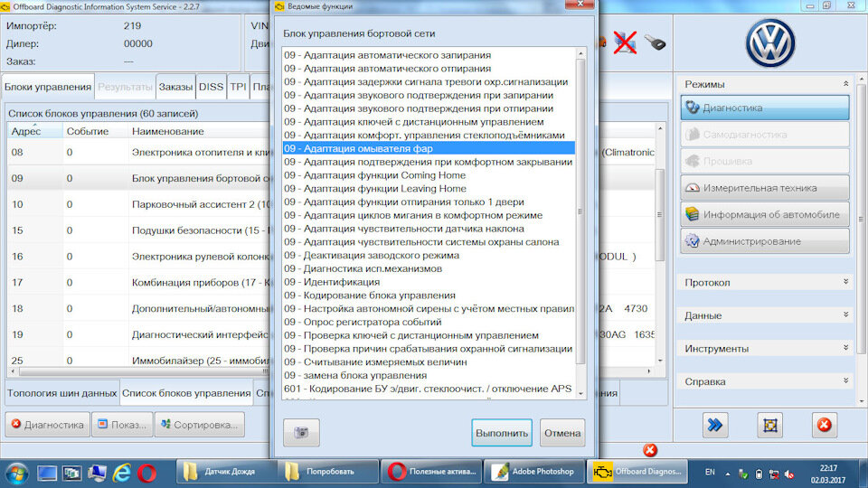Image resolution: width=868 pixels, height=488 pixels.
Task: Select 'Идентификация' entry in list
Action: (x=429, y=282)
